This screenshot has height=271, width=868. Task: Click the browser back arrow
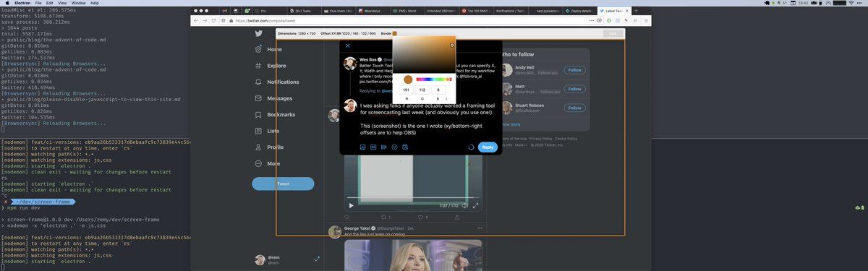click(x=196, y=21)
